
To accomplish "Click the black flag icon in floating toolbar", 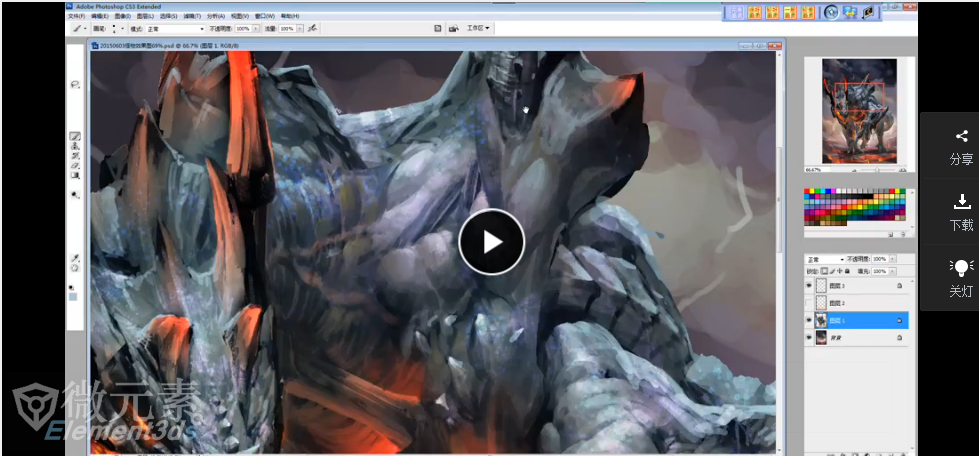I will point(867,12).
